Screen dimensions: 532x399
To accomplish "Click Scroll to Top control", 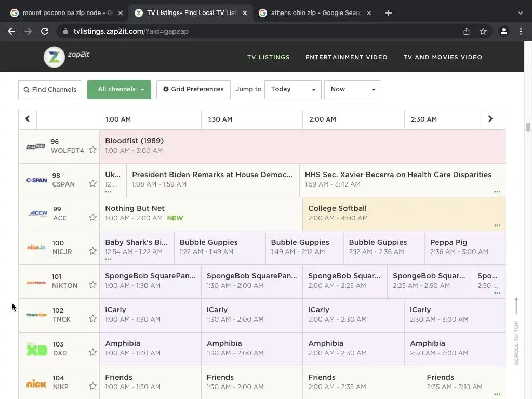I will (516, 331).
